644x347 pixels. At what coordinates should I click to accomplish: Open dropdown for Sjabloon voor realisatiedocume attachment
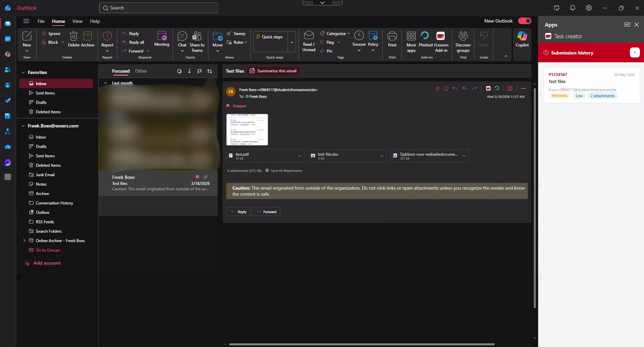click(x=464, y=156)
